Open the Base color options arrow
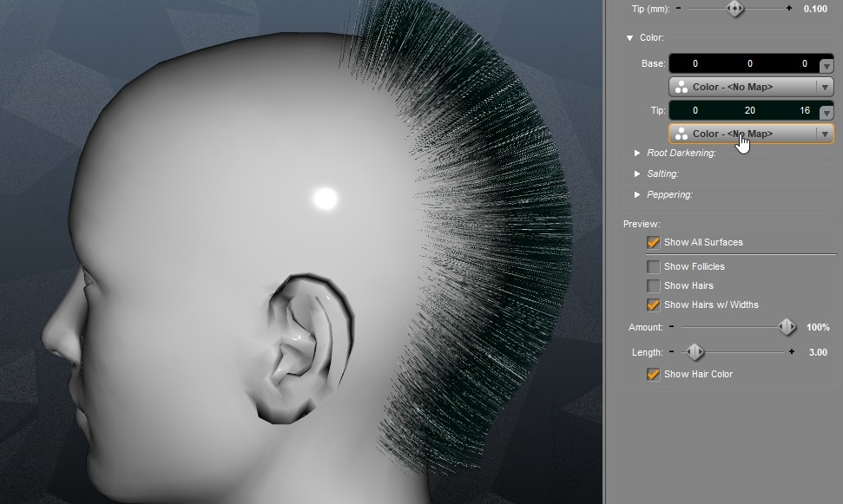Screen dimensions: 843x504 [827, 66]
